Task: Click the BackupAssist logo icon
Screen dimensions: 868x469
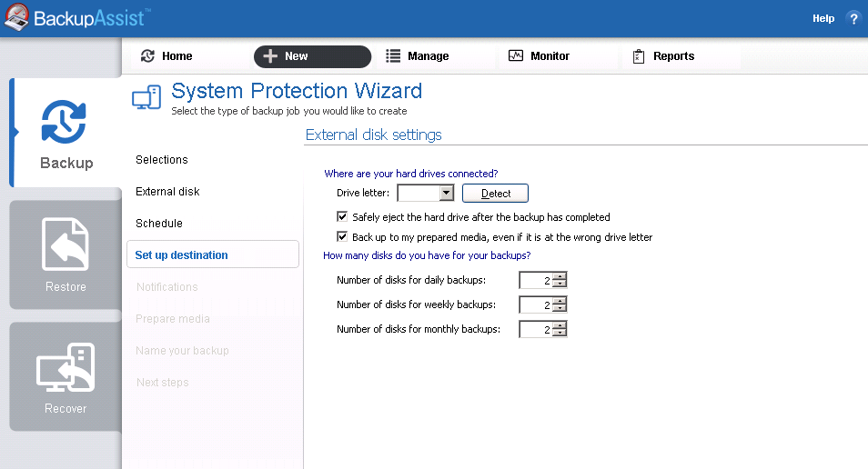Action: coord(16,17)
